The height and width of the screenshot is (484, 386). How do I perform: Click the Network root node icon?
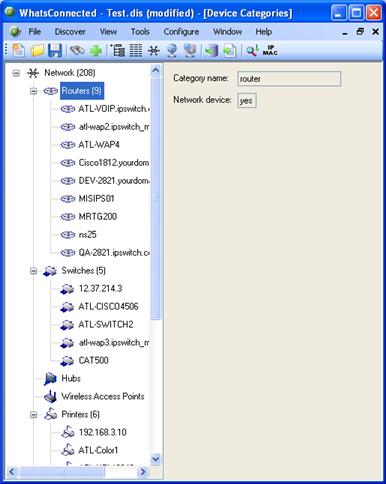(x=33, y=73)
